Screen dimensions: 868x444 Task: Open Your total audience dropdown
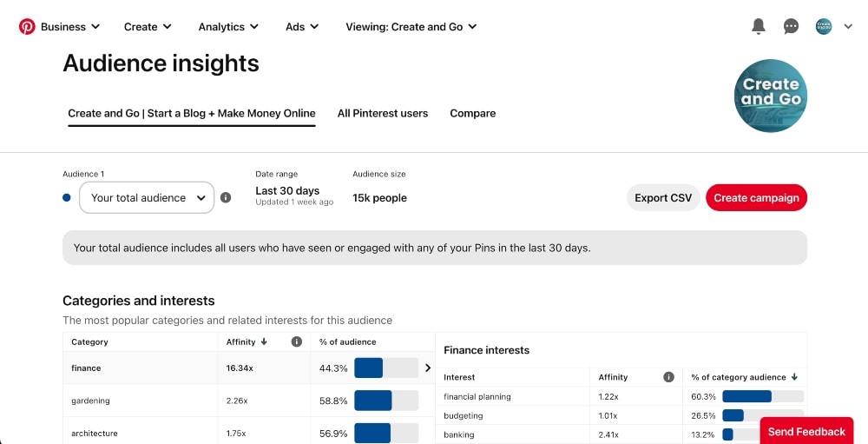pyautogui.click(x=147, y=197)
